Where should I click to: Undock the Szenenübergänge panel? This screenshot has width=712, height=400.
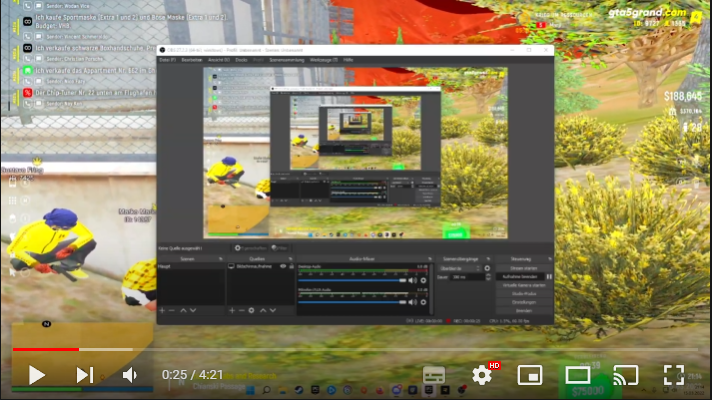tap(489, 259)
